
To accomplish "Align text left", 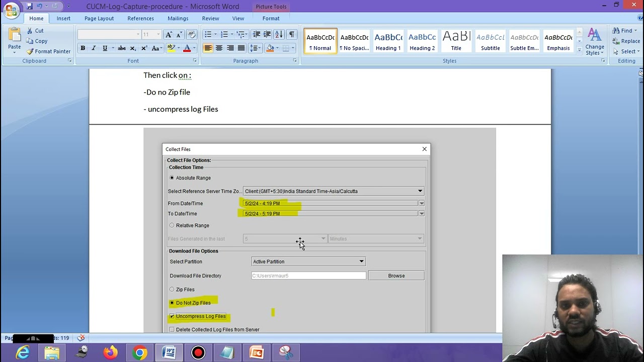I will [x=208, y=48].
